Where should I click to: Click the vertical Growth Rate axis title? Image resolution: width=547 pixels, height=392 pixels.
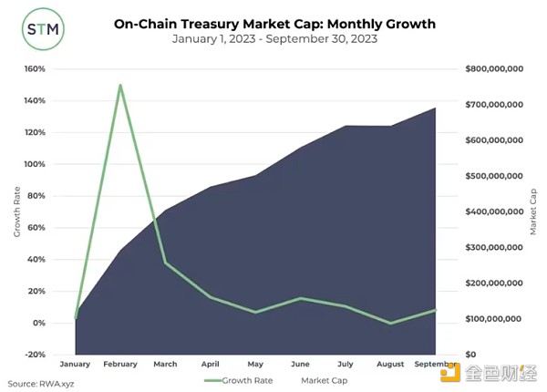[x=16, y=211]
